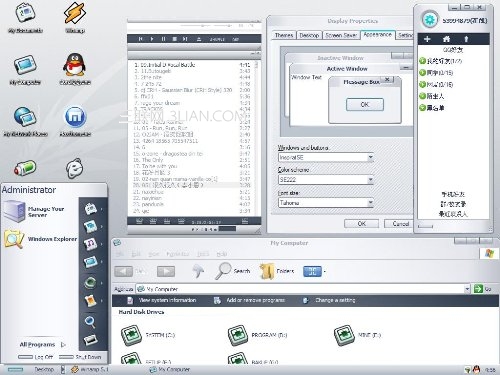Switch to the Themes tab
The height and width of the screenshot is (375, 500).
284,35
